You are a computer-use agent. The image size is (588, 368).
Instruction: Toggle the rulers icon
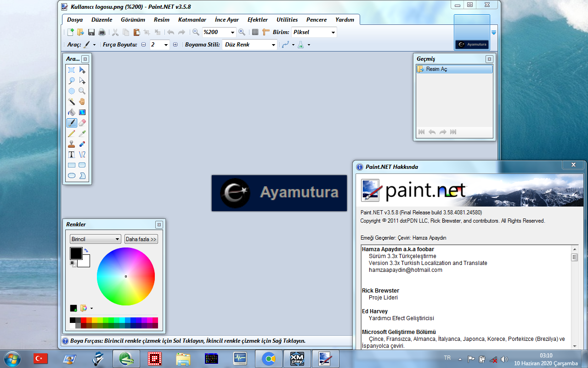coord(266,32)
